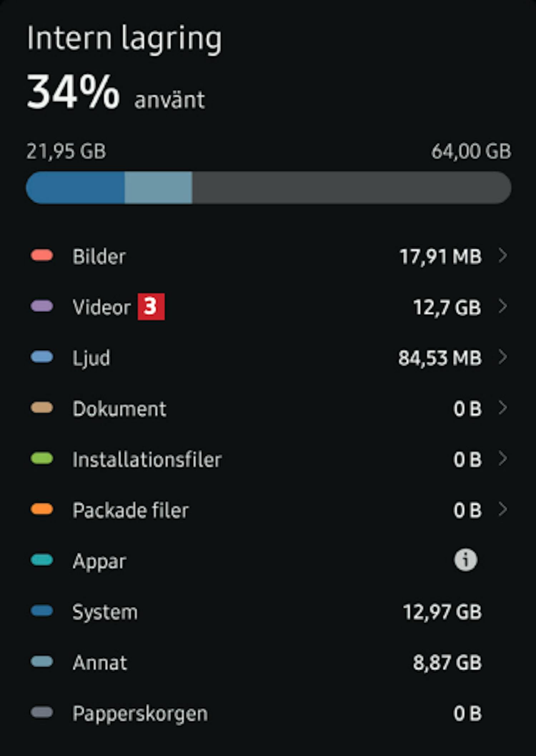
Task: Click the coral pill icon beside Bilder
Action: click(42, 256)
